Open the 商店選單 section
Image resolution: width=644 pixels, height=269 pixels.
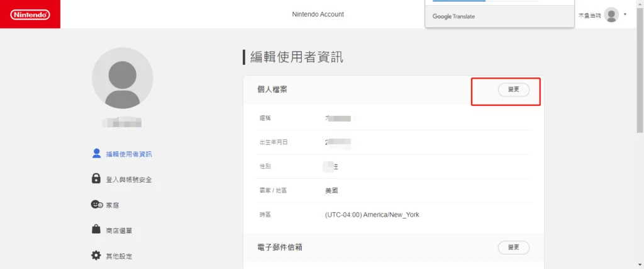(x=119, y=231)
